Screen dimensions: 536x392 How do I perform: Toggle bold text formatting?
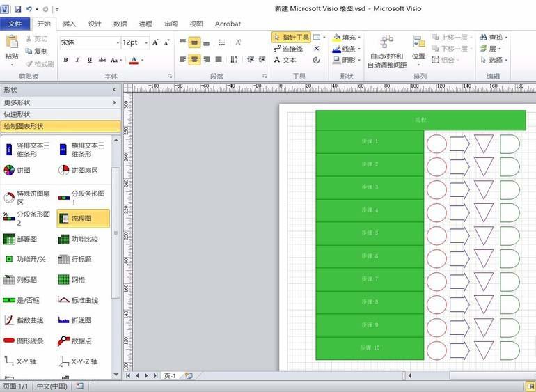[x=66, y=60]
